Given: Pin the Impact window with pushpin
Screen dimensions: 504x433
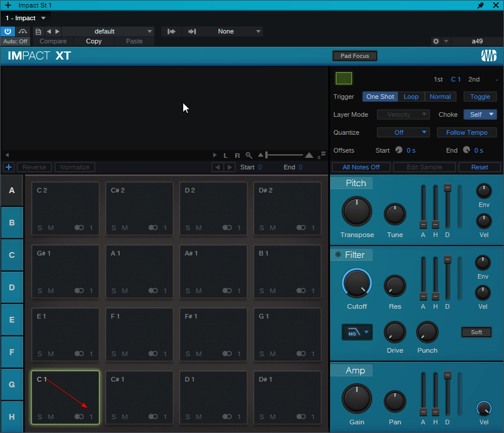Looking at the screenshot, I should [480, 5].
